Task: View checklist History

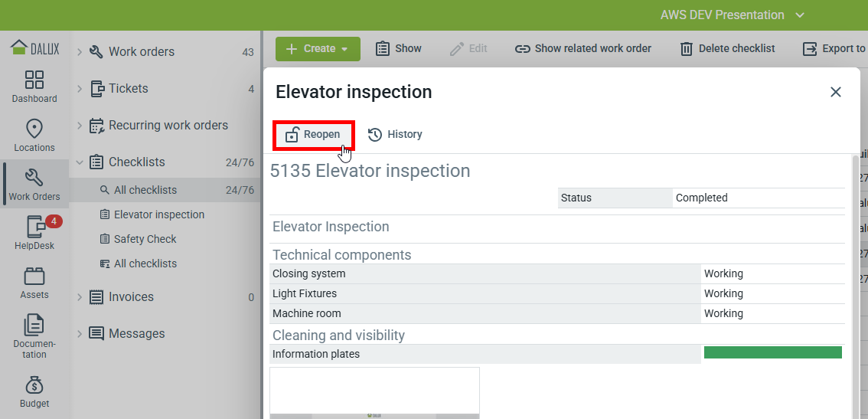Action: pos(395,135)
